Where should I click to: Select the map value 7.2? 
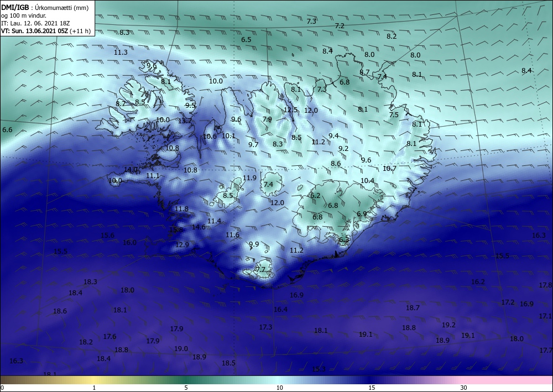pyautogui.click(x=340, y=26)
